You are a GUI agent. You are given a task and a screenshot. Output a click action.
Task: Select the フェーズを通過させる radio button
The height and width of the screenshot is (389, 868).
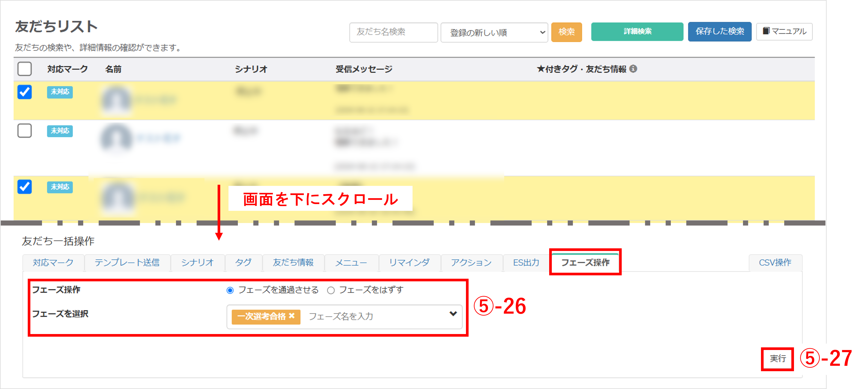230,290
